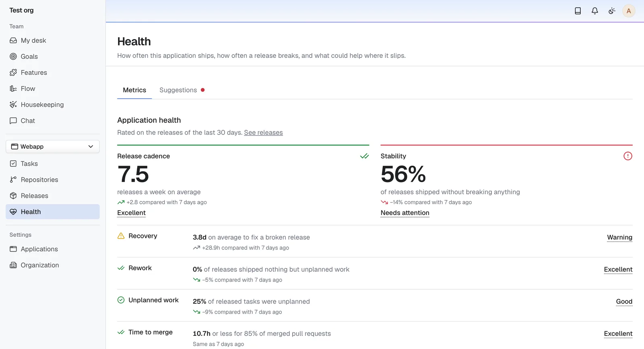
Task: Click 'Excellent' rating for Time to merge
Action: click(x=618, y=334)
